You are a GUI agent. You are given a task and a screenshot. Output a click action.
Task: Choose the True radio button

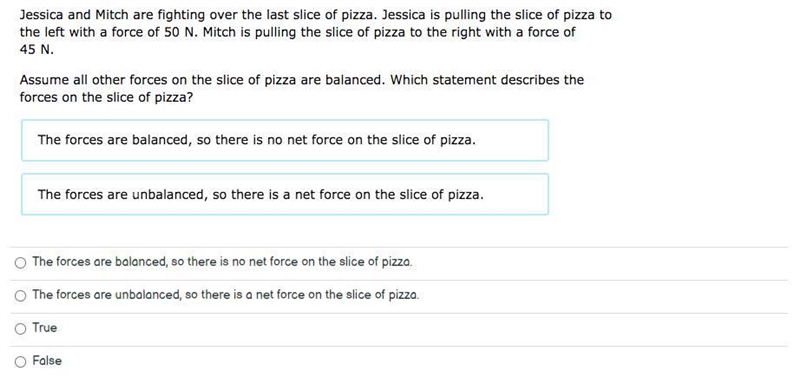point(20,329)
